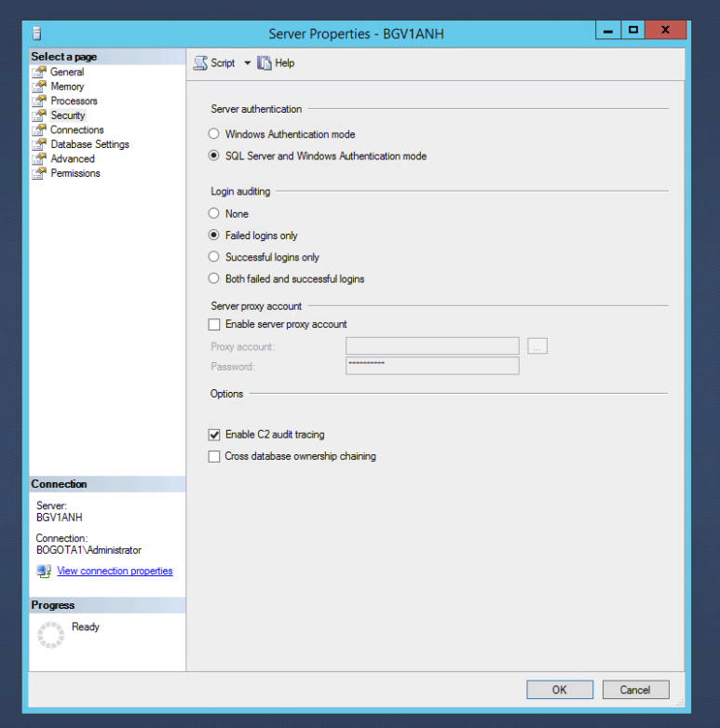Click the window's bottom-right resize grip
The height and width of the screenshot is (728, 720).
coord(680,703)
